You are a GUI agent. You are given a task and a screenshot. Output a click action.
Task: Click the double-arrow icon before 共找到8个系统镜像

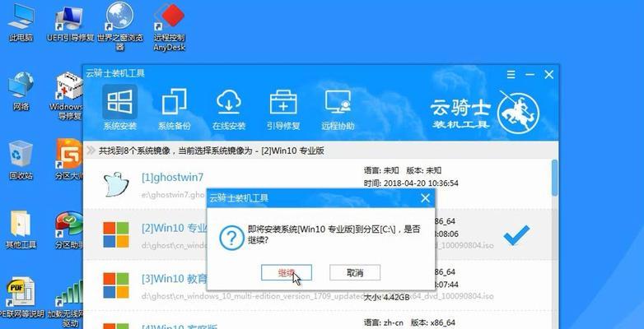tap(91, 151)
